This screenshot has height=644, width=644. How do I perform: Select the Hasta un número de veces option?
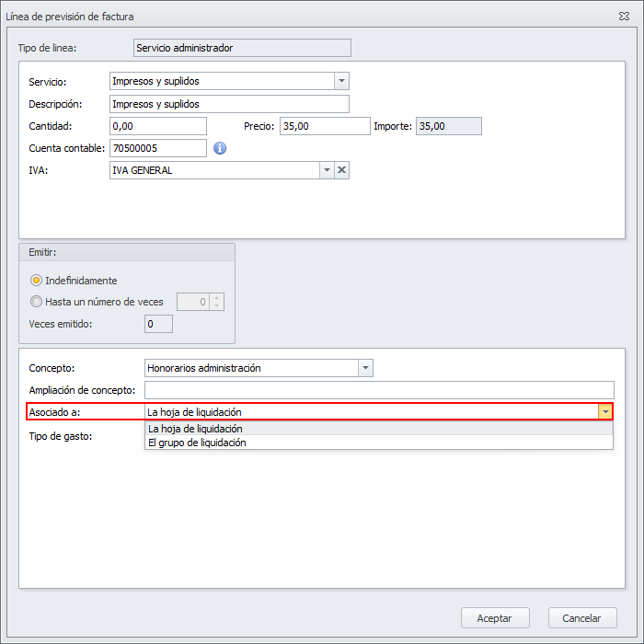coord(37,302)
